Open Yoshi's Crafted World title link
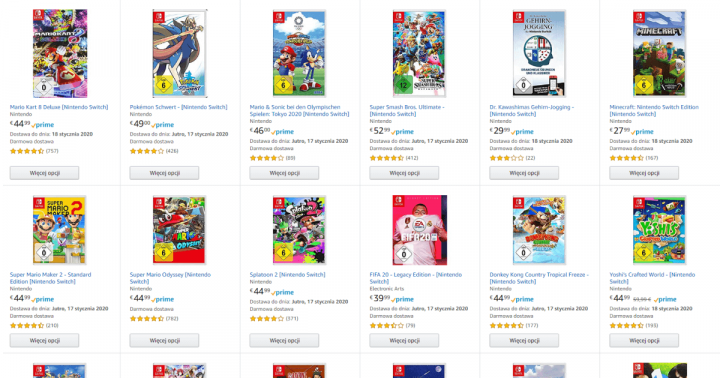720x378 pixels. 652,278
